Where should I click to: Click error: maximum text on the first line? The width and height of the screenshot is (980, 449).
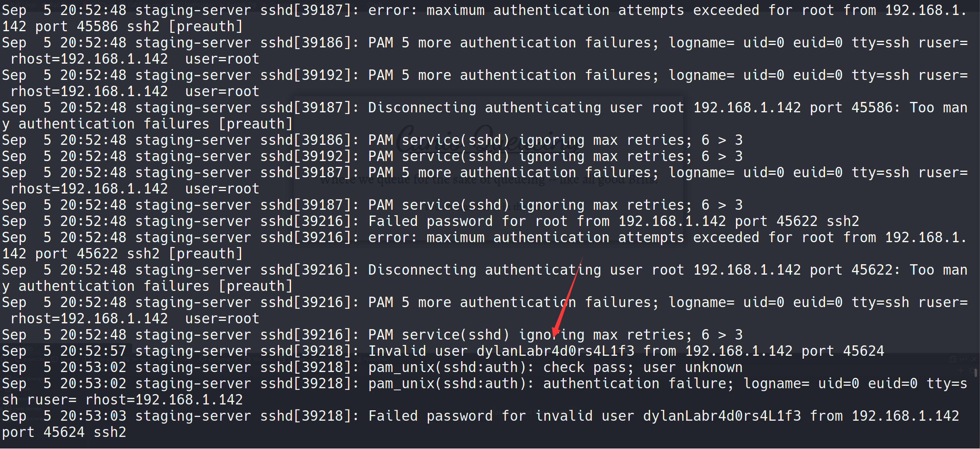point(426,10)
